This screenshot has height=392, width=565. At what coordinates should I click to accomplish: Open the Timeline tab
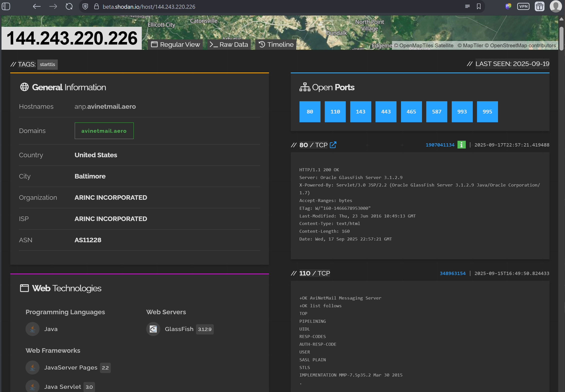click(x=276, y=44)
